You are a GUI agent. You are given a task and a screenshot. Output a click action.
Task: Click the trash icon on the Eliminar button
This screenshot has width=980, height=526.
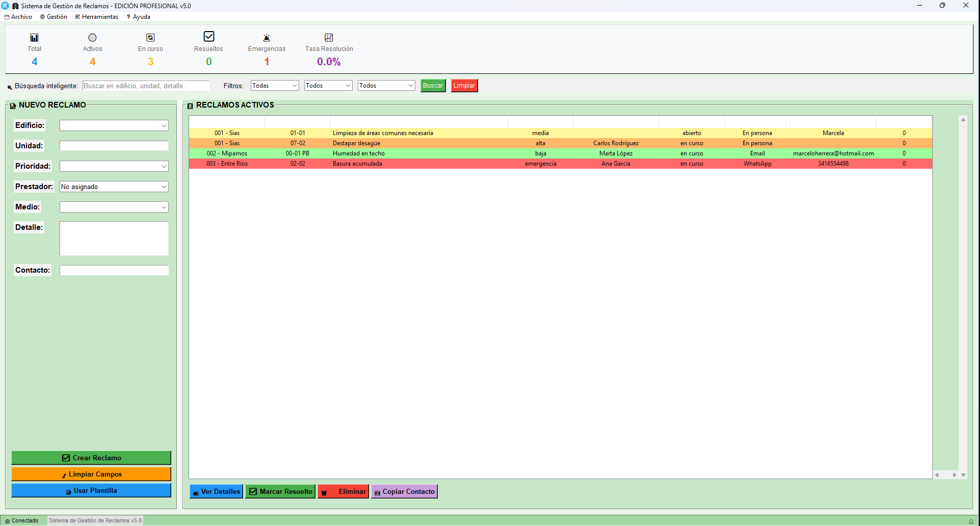[x=325, y=491]
